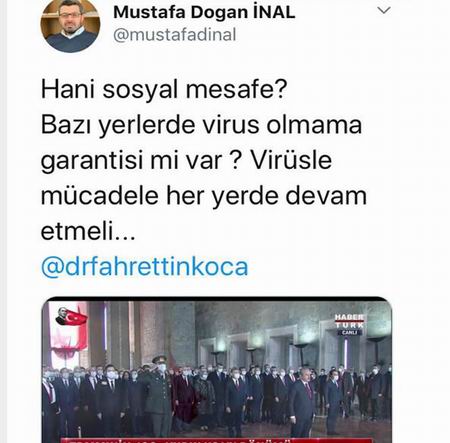Click the word 'etmeli...' in the tweet
Image resolution: width=450 pixels, height=443 pixels.
click(x=88, y=231)
